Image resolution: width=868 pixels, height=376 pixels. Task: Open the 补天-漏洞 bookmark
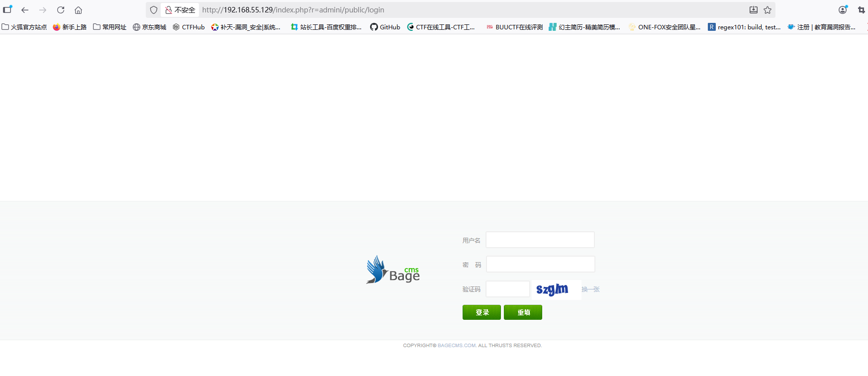pos(246,27)
